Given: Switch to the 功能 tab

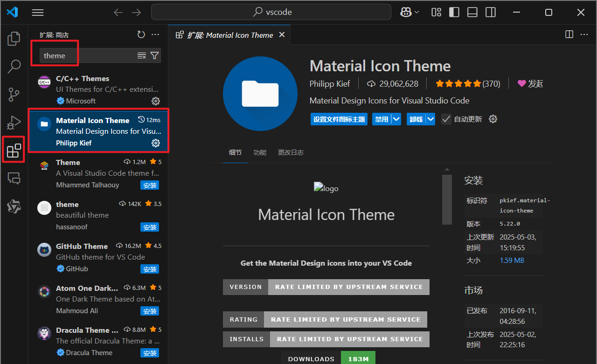Looking at the screenshot, I should tap(260, 152).
